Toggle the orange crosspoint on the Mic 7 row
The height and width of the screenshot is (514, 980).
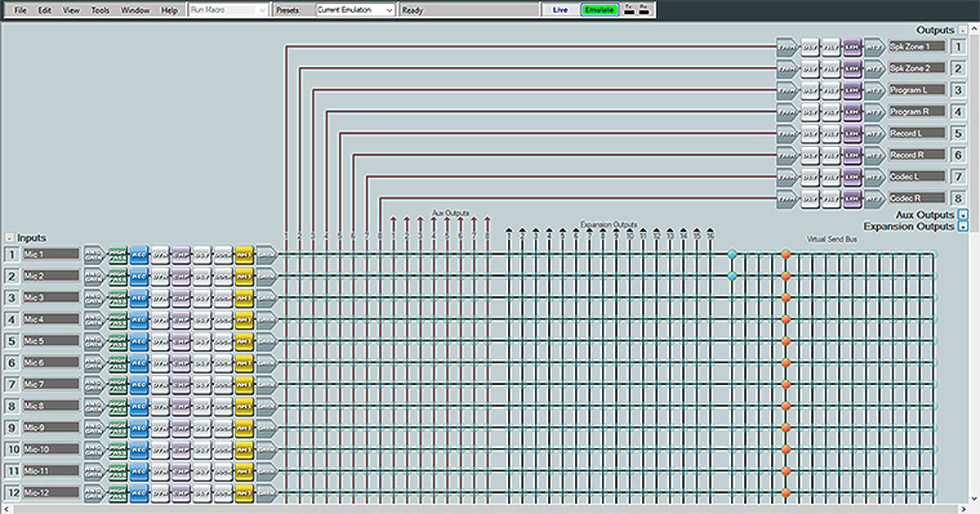pos(786,384)
